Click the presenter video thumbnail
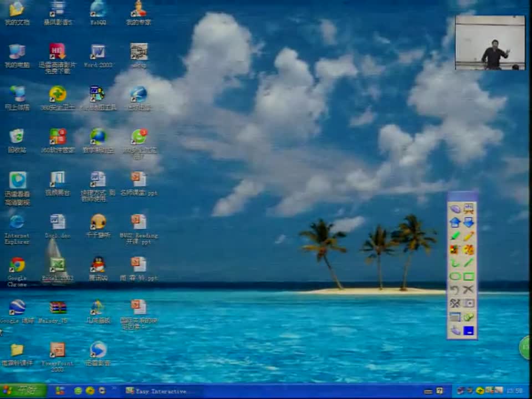The width and height of the screenshot is (532, 399). (x=490, y=43)
